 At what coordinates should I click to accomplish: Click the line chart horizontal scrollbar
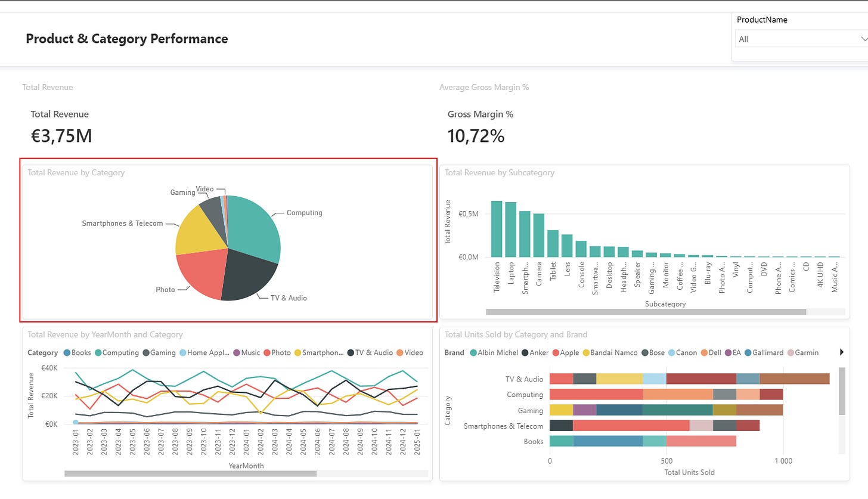(190, 473)
